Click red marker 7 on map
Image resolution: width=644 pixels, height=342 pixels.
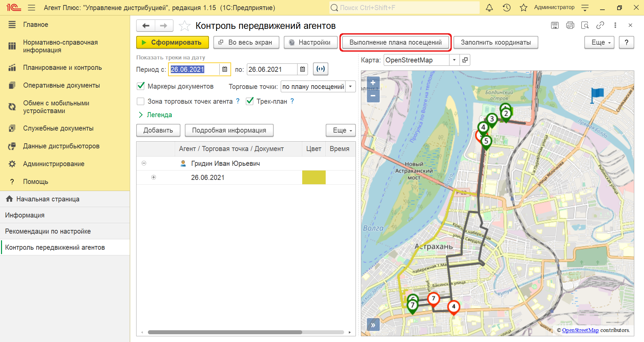pos(433,299)
